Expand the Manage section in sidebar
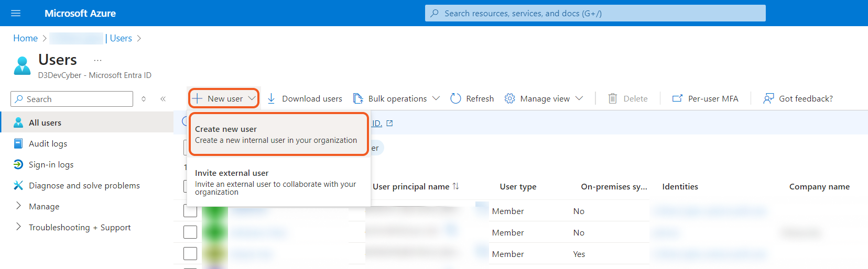The image size is (868, 269). click(44, 206)
